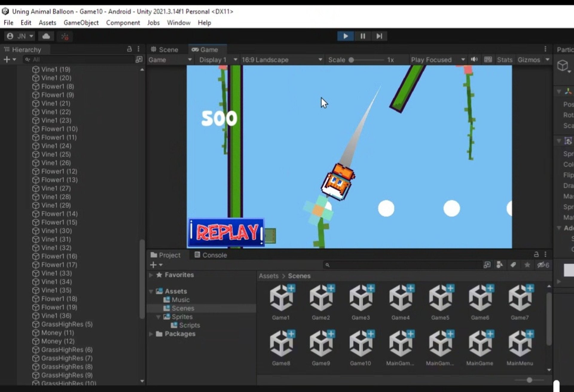This screenshot has height=392, width=574.
Task: Adjust the Game view Scale slider
Action: tap(352, 60)
